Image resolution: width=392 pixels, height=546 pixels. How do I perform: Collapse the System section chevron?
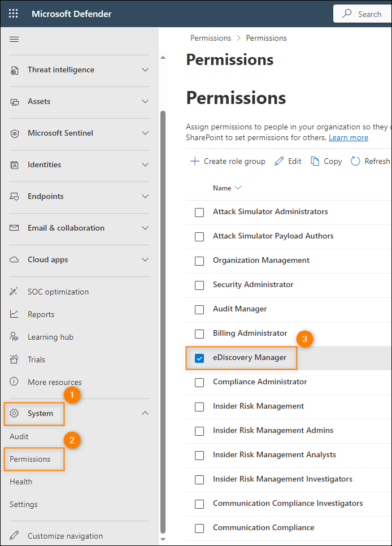click(x=145, y=413)
